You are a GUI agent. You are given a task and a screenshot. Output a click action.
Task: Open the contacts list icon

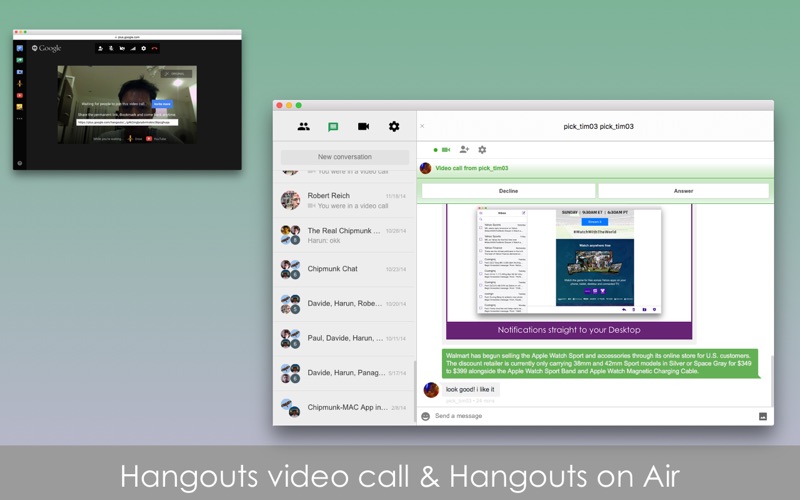304,127
